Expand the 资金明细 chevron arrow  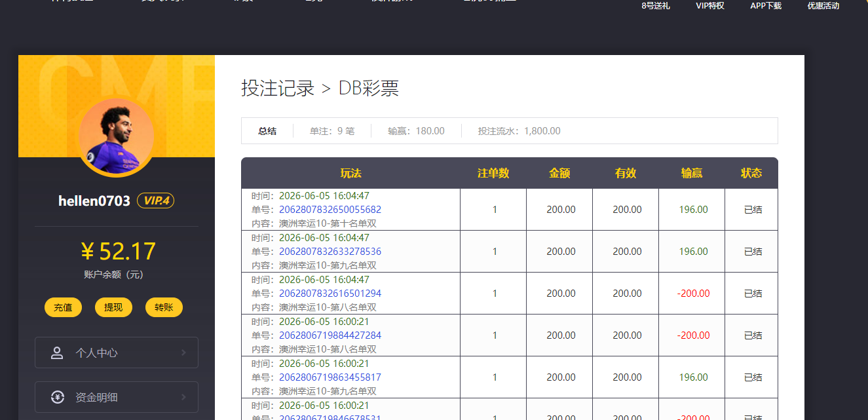tap(183, 398)
